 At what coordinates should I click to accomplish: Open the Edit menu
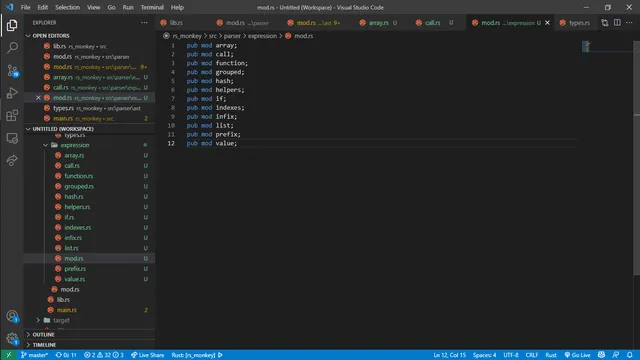42,7
